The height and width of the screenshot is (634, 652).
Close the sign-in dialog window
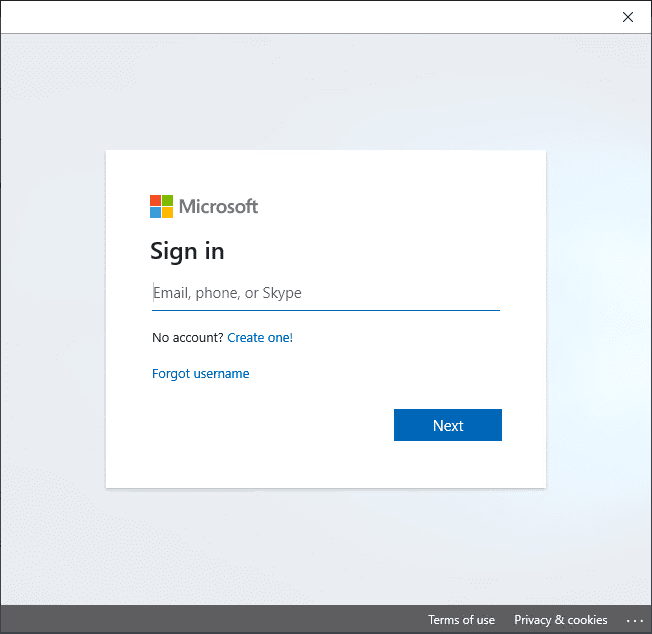(x=627, y=17)
